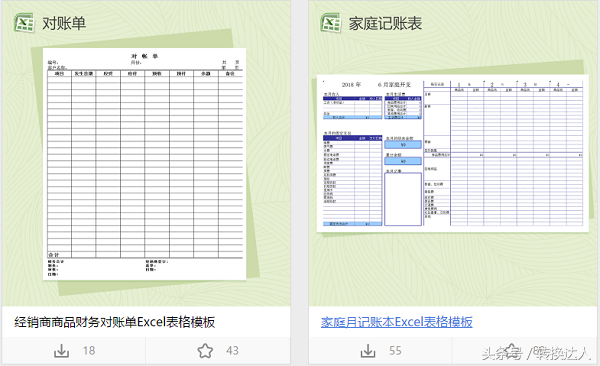The height and width of the screenshot is (366, 600).
Task: Click download count 18
Action: click(89, 351)
